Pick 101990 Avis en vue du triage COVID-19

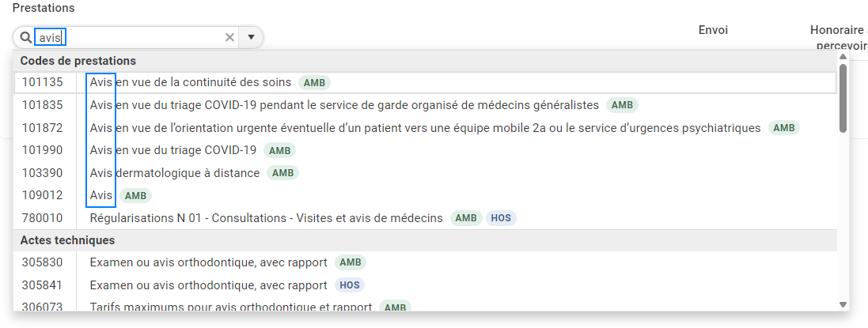point(425,150)
